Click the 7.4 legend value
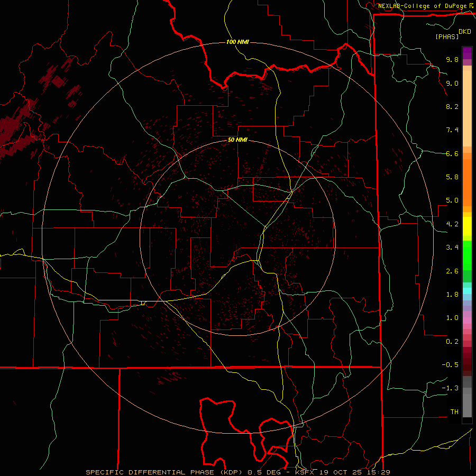 (452, 130)
